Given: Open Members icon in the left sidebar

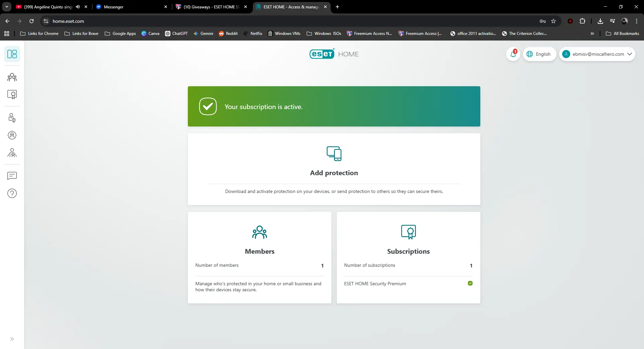Looking at the screenshot, I should [x=12, y=78].
